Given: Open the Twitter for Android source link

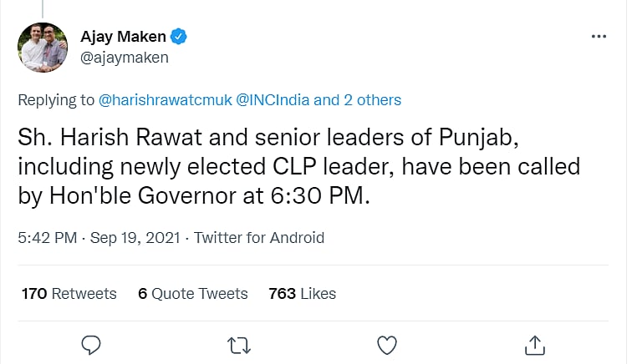Looking at the screenshot, I should (x=259, y=238).
